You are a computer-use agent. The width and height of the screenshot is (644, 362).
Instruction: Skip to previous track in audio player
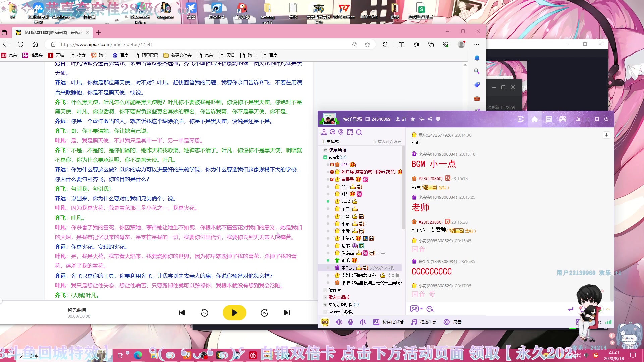click(x=182, y=313)
